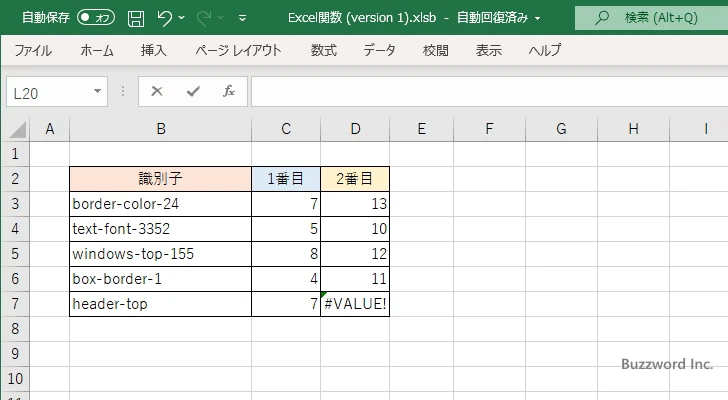The image size is (728, 400).
Task: Select cell containing windows-top-155
Action: point(161,254)
